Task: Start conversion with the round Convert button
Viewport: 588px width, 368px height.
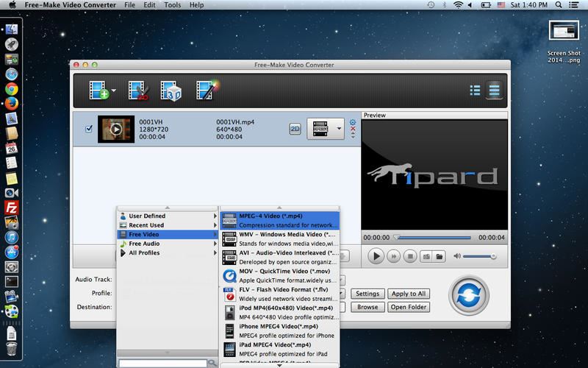Action: tap(469, 295)
